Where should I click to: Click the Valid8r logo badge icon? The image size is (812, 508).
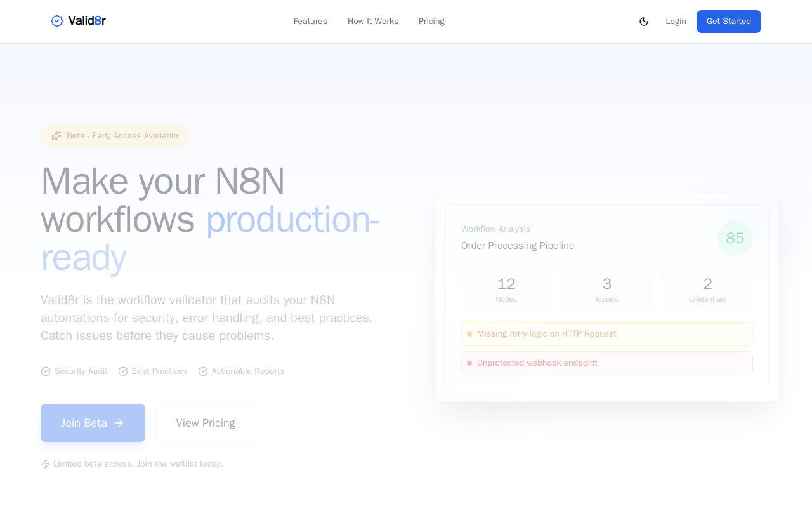click(57, 21)
